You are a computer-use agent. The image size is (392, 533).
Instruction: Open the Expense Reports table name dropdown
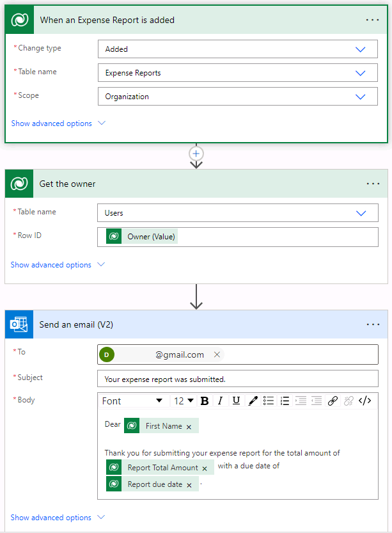[x=237, y=73]
